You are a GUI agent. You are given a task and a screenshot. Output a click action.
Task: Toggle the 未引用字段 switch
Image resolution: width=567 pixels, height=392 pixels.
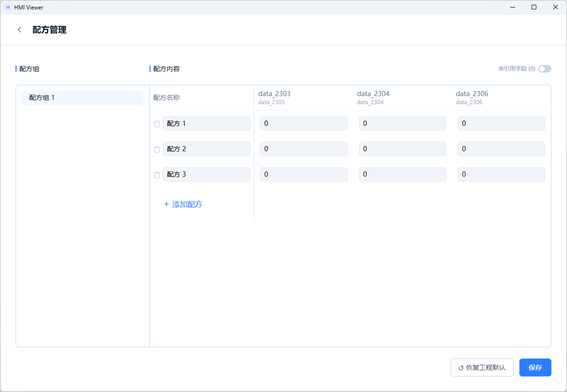545,69
